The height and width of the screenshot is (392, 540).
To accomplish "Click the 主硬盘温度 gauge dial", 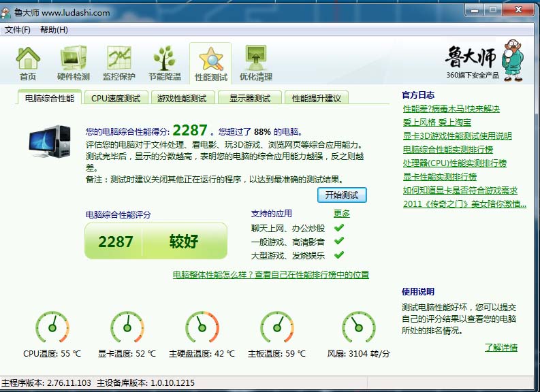I will (x=202, y=327).
